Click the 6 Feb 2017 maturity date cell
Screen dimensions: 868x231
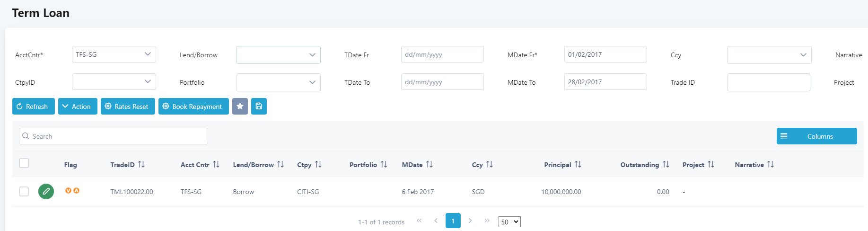(x=418, y=192)
